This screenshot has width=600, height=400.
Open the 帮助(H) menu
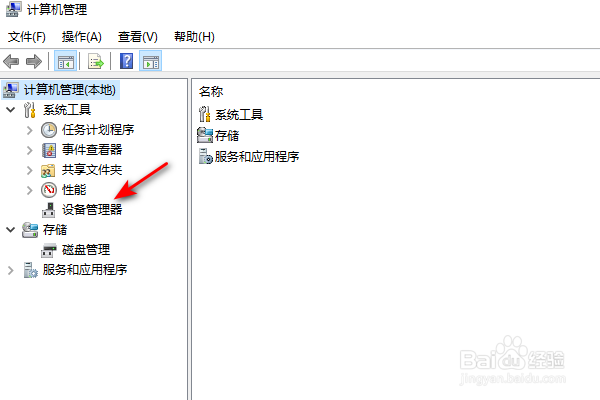pos(194,37)
